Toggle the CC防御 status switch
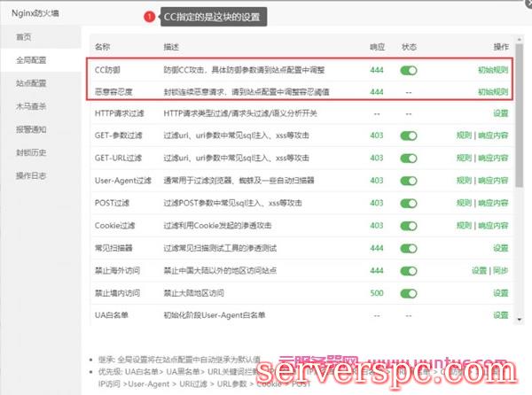 pos(408,70)
